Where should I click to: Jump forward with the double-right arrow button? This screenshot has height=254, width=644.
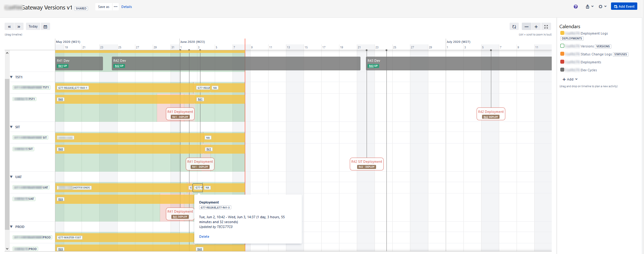coord(19,27)
